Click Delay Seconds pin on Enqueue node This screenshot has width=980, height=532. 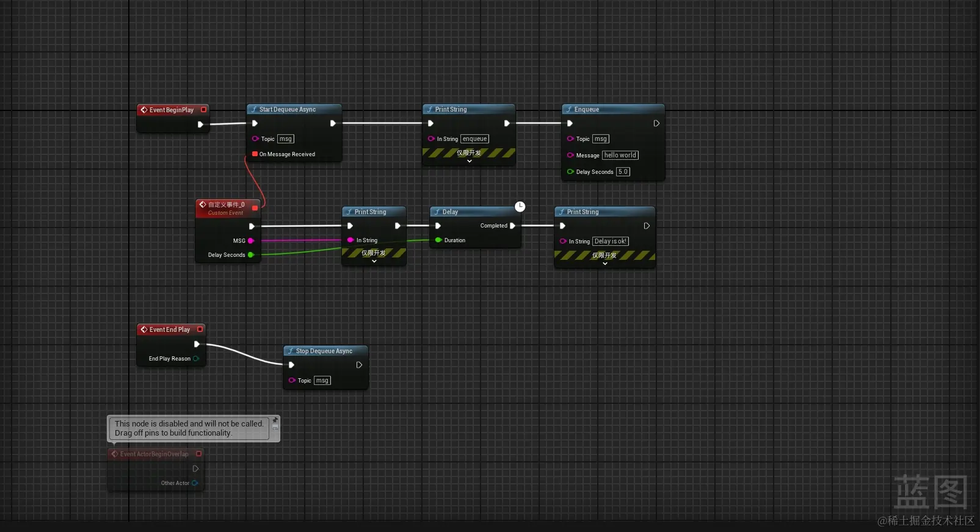point(570,171)
